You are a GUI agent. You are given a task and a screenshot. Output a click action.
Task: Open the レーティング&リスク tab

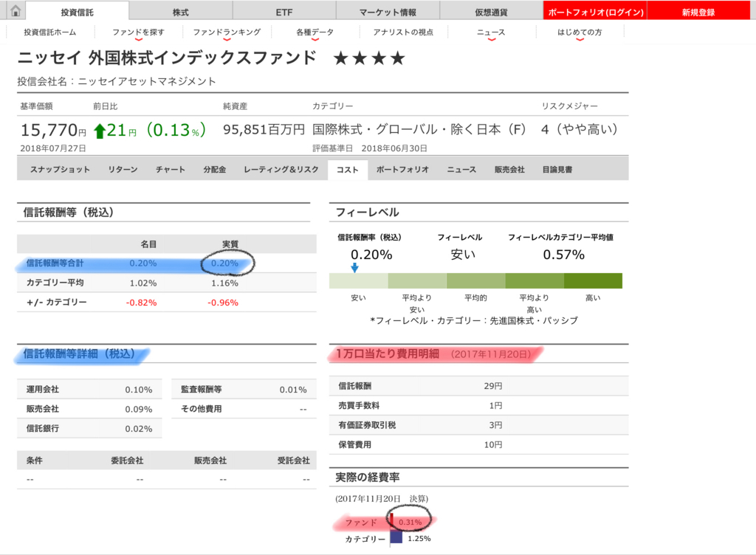click(x=281, y=170)
